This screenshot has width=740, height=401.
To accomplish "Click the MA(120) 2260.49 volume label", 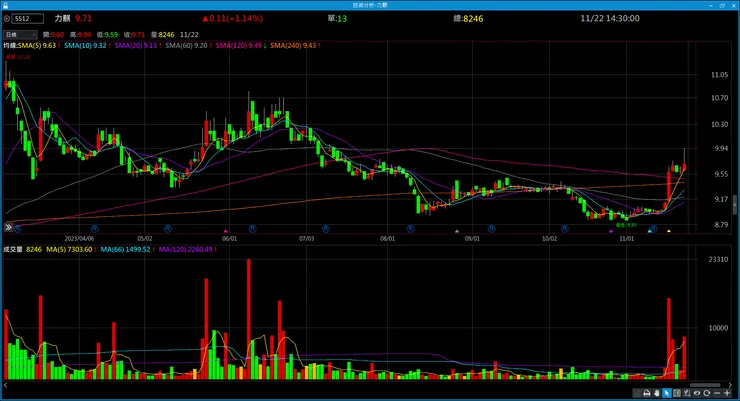I will [185, 249].
